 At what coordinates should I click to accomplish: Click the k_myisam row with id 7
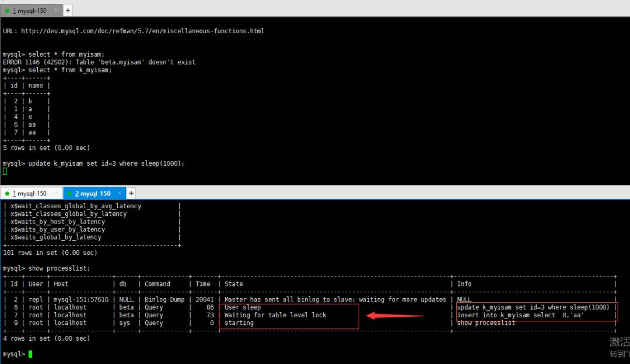pos(26,132)
